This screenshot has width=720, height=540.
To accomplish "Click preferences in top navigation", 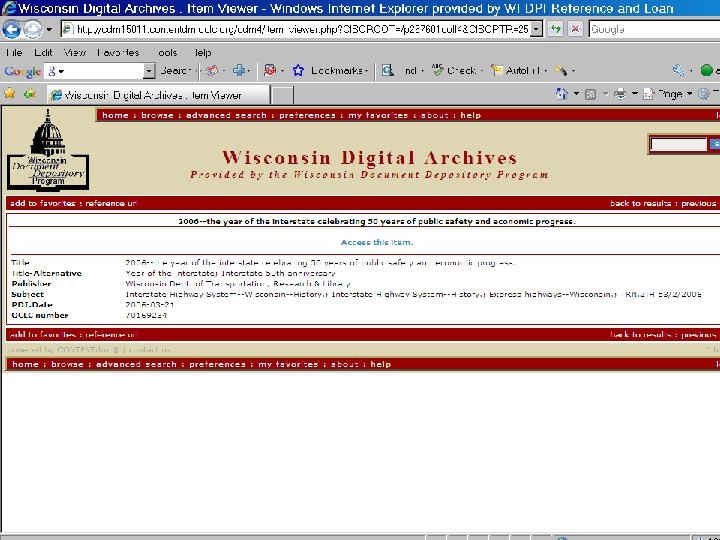I will tap(307, 115).
